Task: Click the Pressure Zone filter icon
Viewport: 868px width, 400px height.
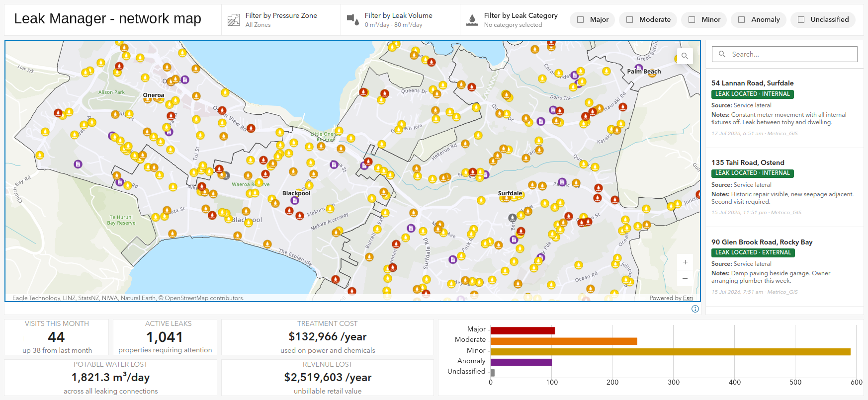Action: 233,20
